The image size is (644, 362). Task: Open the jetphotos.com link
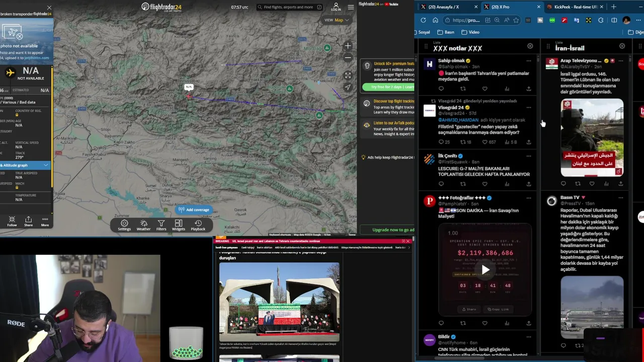click(x=36, y=58)
